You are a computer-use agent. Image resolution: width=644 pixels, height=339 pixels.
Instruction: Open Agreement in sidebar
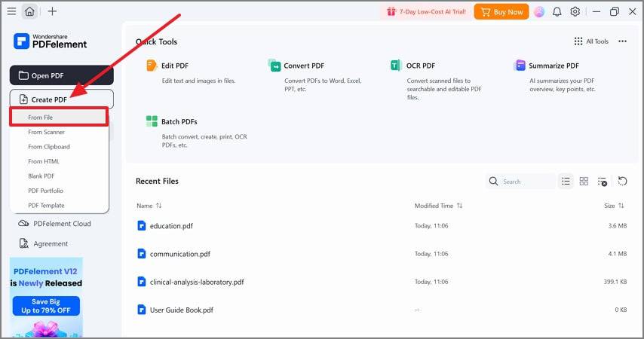(44, 244)
